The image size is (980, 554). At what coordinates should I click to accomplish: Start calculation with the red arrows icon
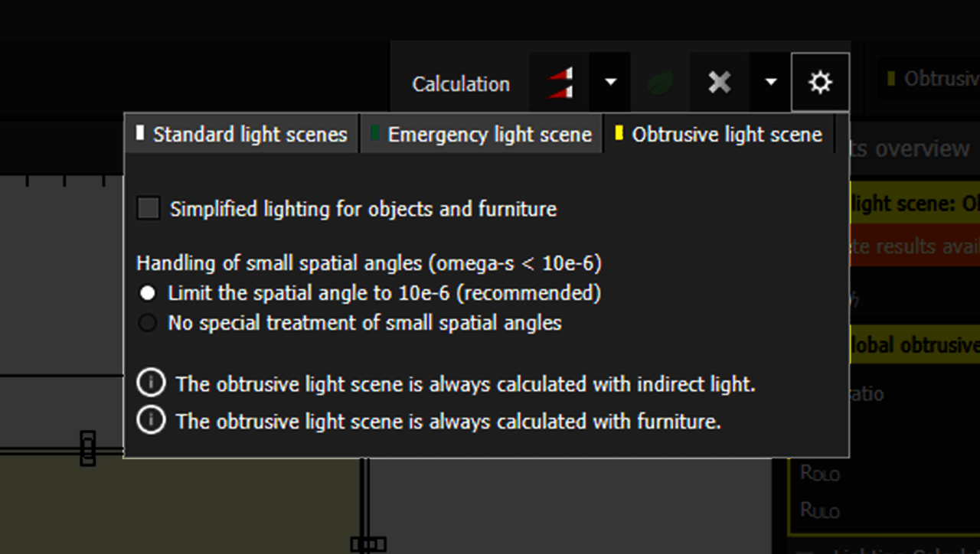(x=560, y=82)
